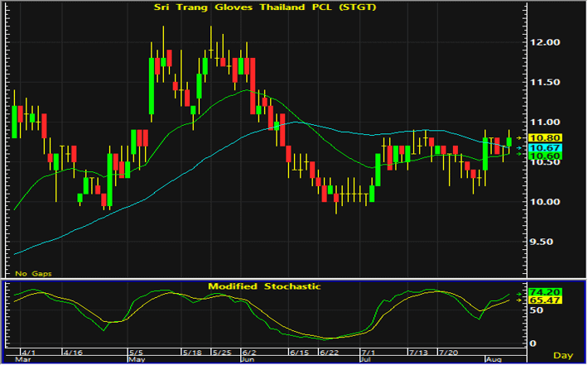This screenshot has width=588, height=365.
Task: Select the 10.67 cyan moving average label
Action: 544,147
